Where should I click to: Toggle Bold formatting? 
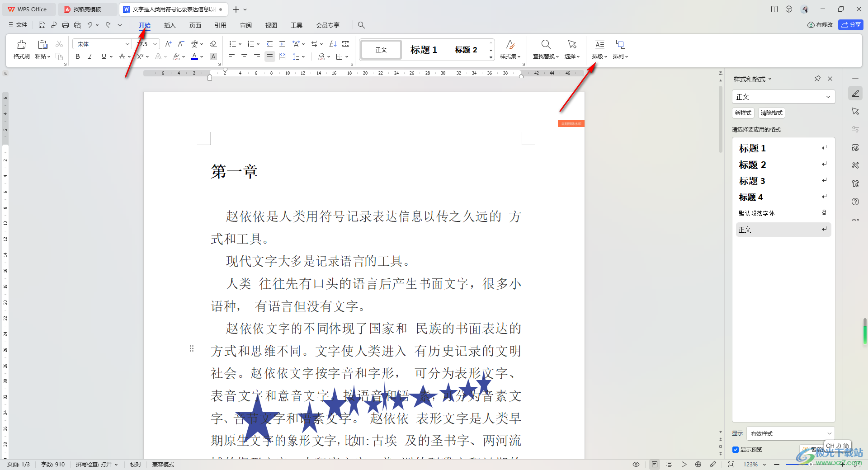pyautogui.click(x=78, y=56)
